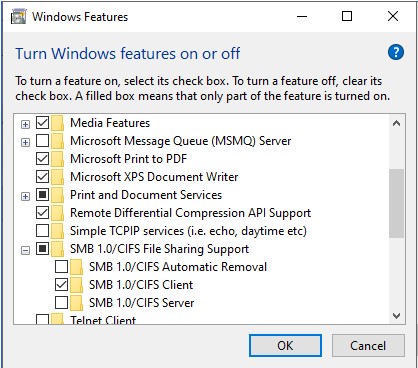
Task: Click the features list scrollbar thumb
Action: [396, 203]
